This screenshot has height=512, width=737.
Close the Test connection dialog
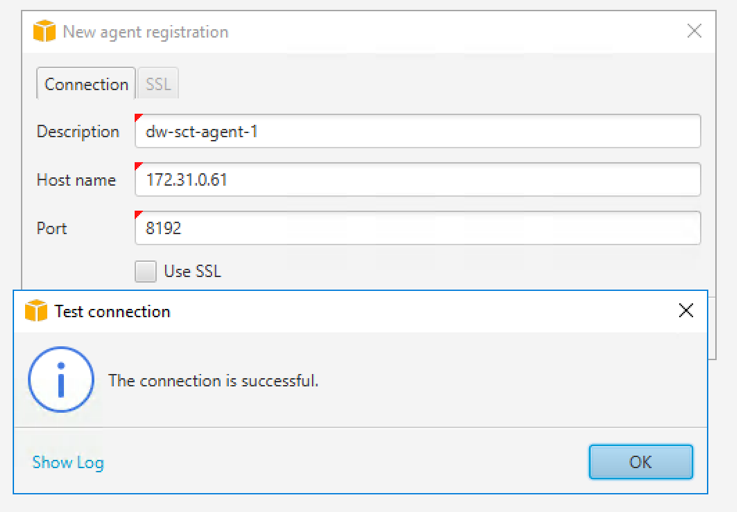coord(686,310)
